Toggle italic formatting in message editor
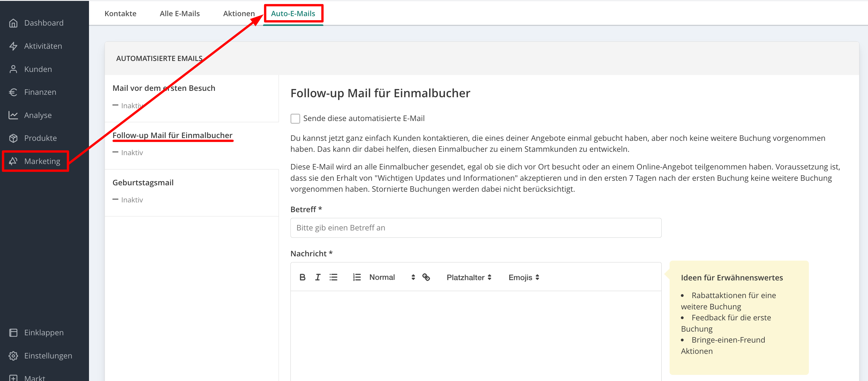868x381 pixels. (x=317, y=277)
